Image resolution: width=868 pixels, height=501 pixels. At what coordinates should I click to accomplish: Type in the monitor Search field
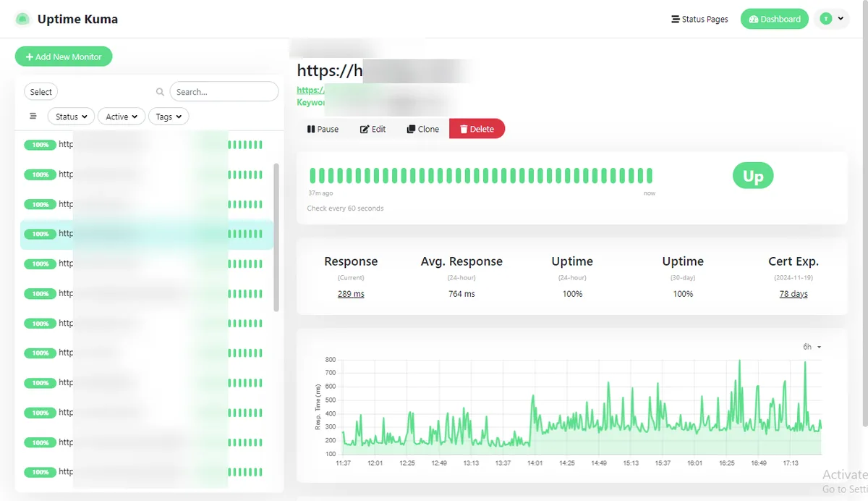point(224,92)
